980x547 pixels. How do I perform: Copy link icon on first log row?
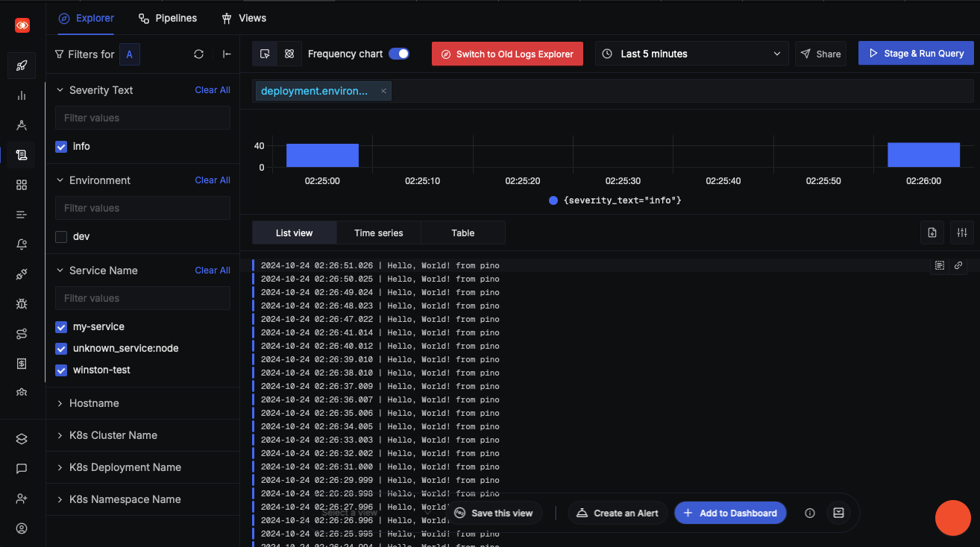958,265
